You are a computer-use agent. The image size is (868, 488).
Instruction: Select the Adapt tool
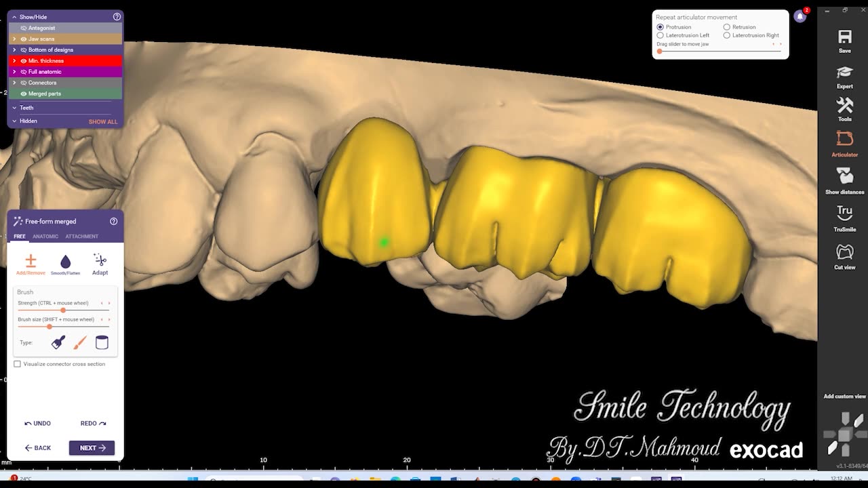click(x=100, y=264)
